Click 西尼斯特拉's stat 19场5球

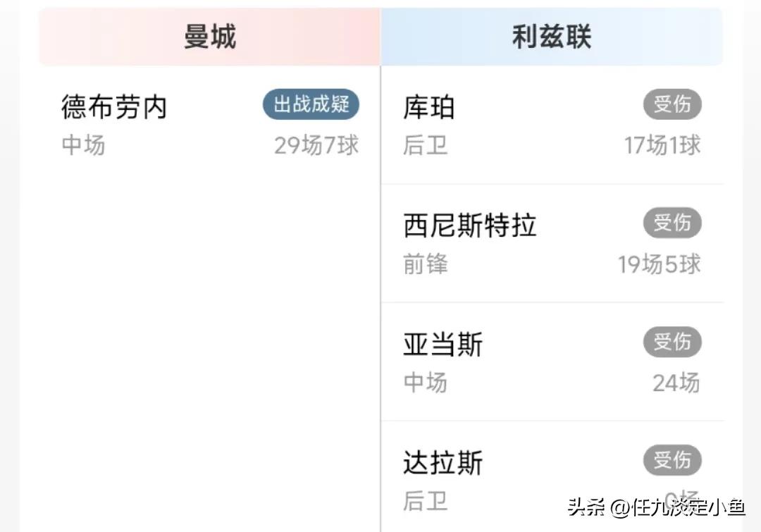pyautogui.click(x=658, y=264)
